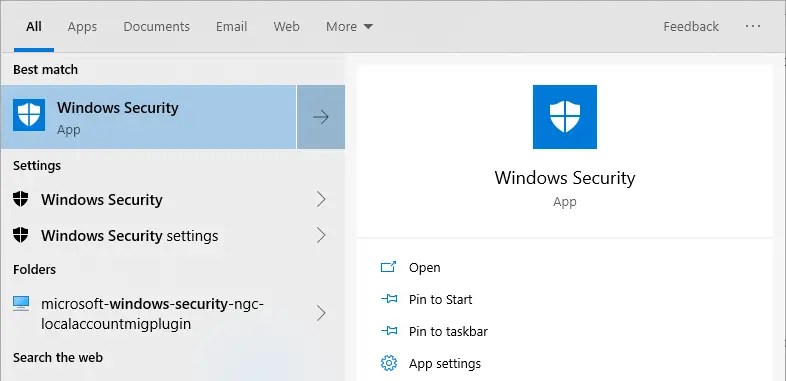Click the Search the web heading
The image size is (786, 381).
point(58,357)
